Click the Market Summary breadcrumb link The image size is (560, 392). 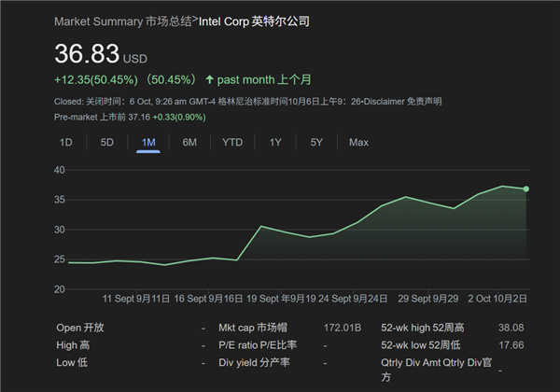click(x=91, y=21)
